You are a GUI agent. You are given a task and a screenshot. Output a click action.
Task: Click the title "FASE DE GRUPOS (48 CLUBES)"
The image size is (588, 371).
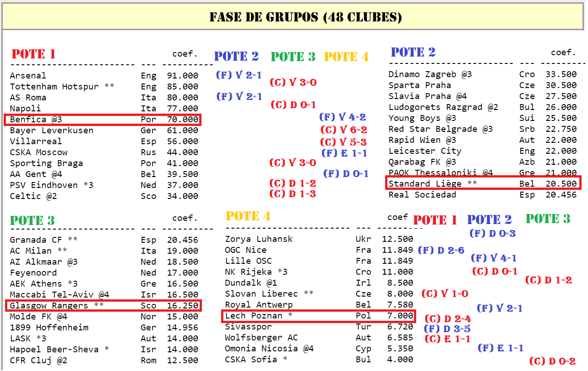(x=306, y=17)
